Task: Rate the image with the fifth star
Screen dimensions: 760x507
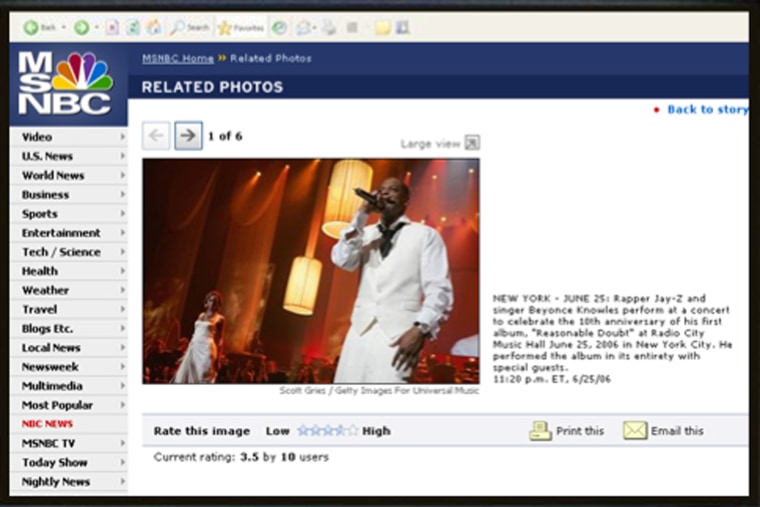Action: 351,431
